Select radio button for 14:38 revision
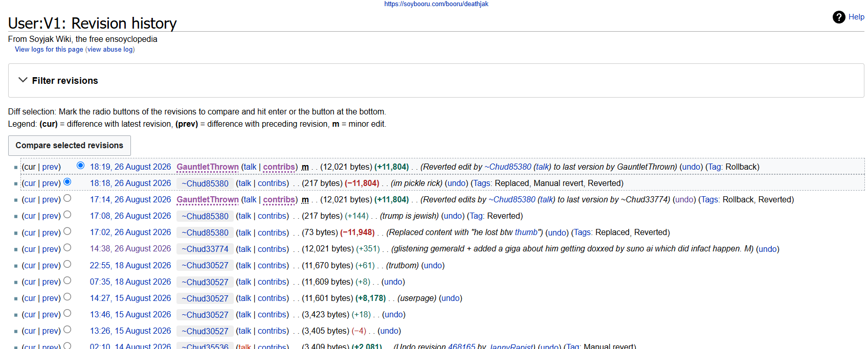The width and height of the screenshot is (868, 349). coord(67,247)
